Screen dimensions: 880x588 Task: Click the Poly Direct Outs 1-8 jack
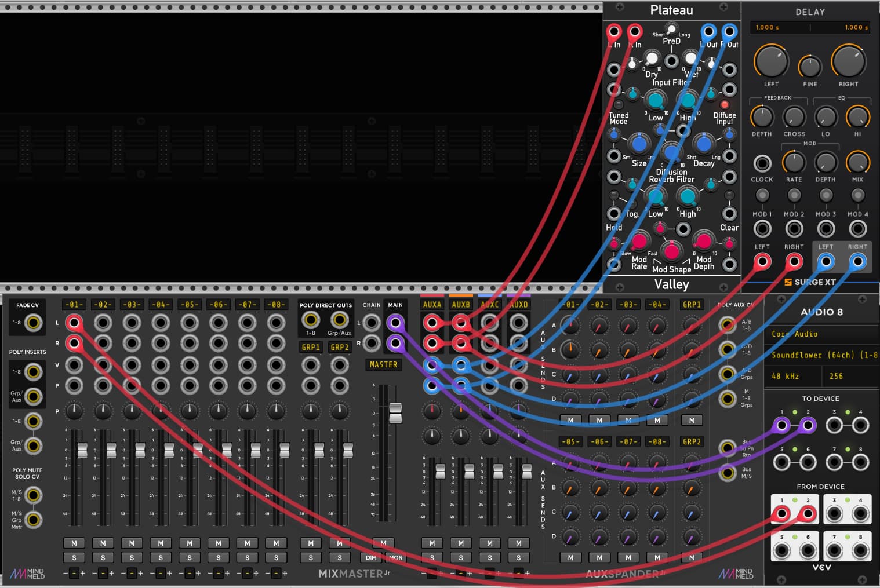(311, 319)
